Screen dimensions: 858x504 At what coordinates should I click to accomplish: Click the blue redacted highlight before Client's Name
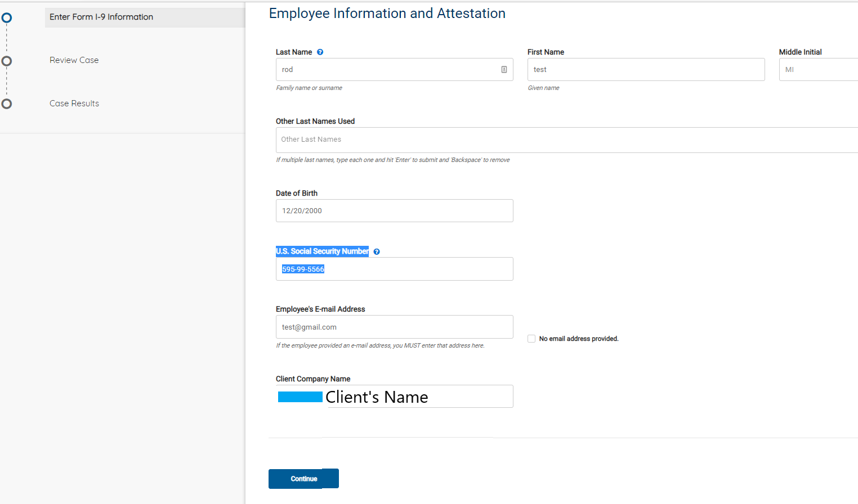pyautogui.click(x=300, y=397)
